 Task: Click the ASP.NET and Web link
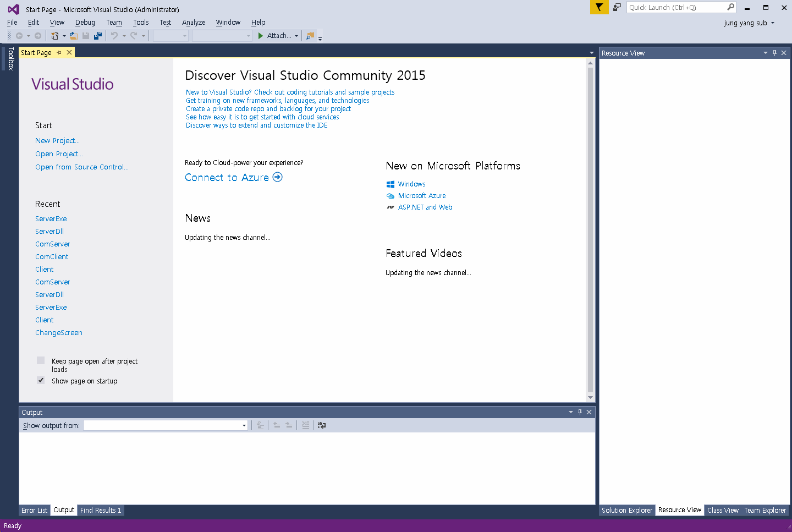tap(425, 207)
